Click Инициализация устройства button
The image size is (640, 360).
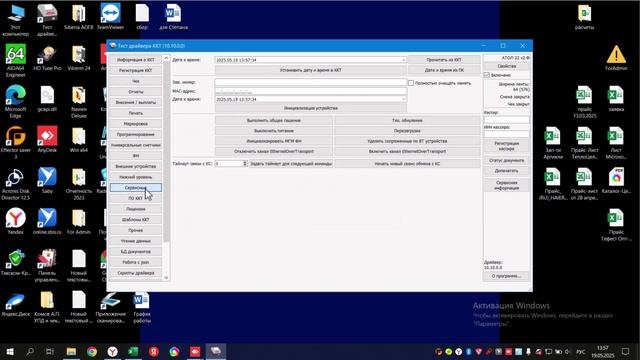pyautogui.click(x=311, y=108)
